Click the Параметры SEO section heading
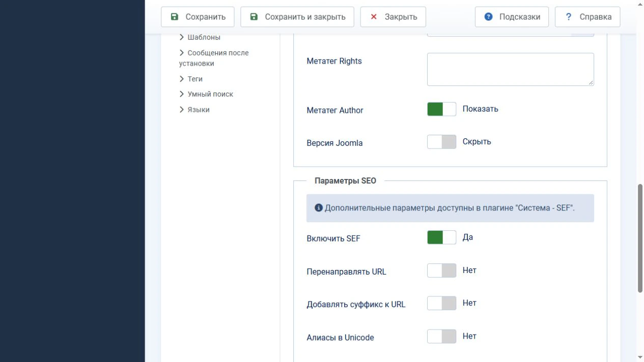This screenshot has width=644, height=362. (345, 180)
